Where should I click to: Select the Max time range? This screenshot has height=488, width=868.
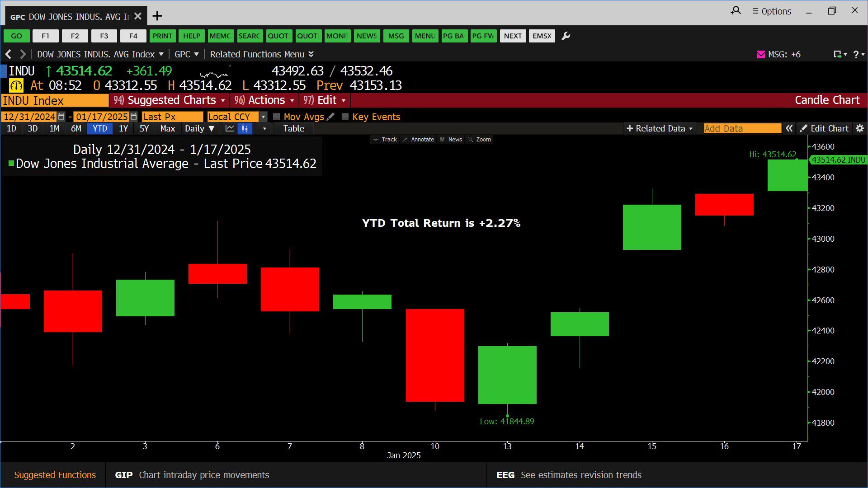point(167,128)
